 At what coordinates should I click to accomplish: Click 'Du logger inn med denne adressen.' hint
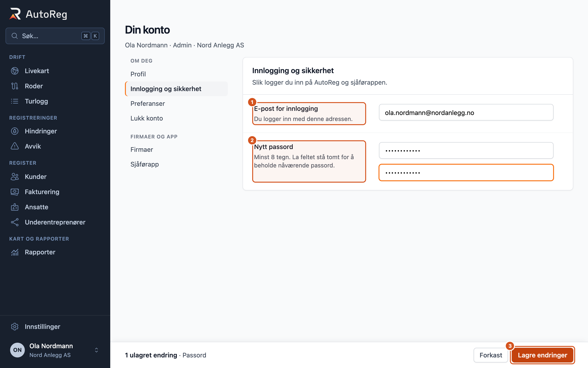click(x=303, y=119)
